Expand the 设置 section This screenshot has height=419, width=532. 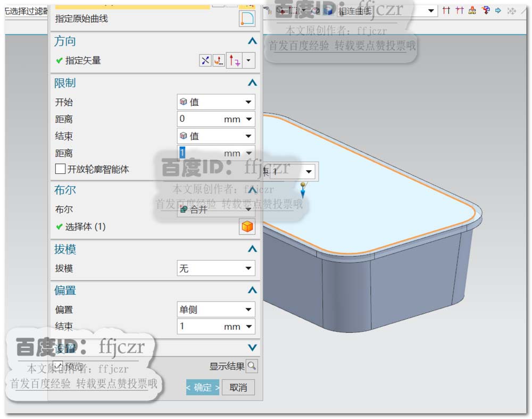coord(252,347)
